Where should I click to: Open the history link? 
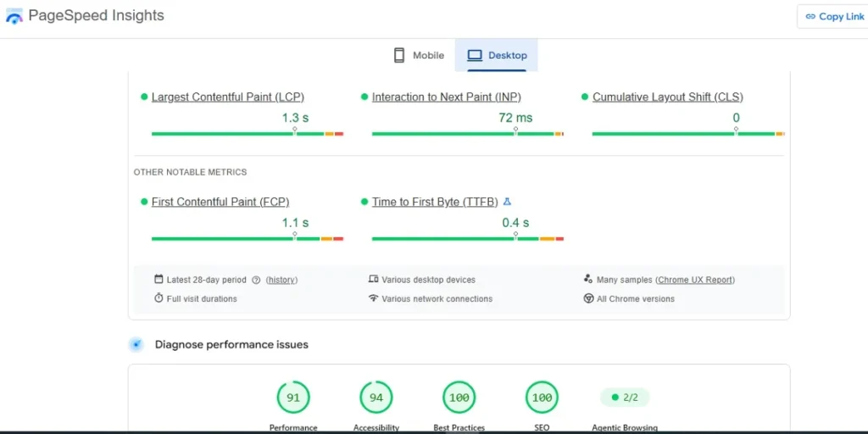tap(281, 280)
